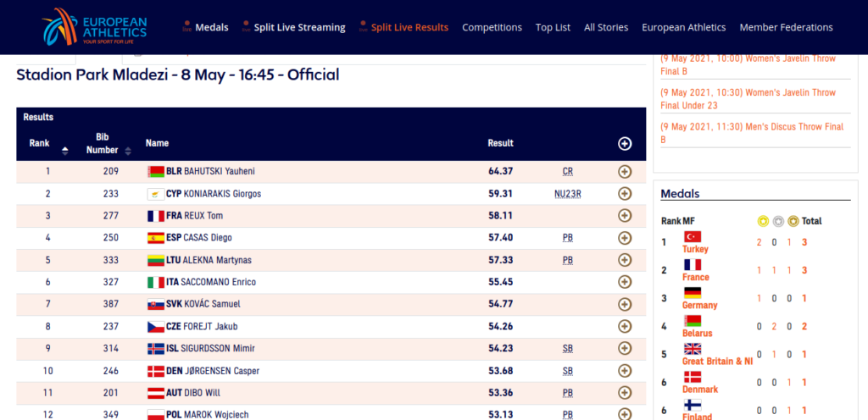Click the gold medal column icon
This screenshot has width=868, height=420.
(763, 221)
